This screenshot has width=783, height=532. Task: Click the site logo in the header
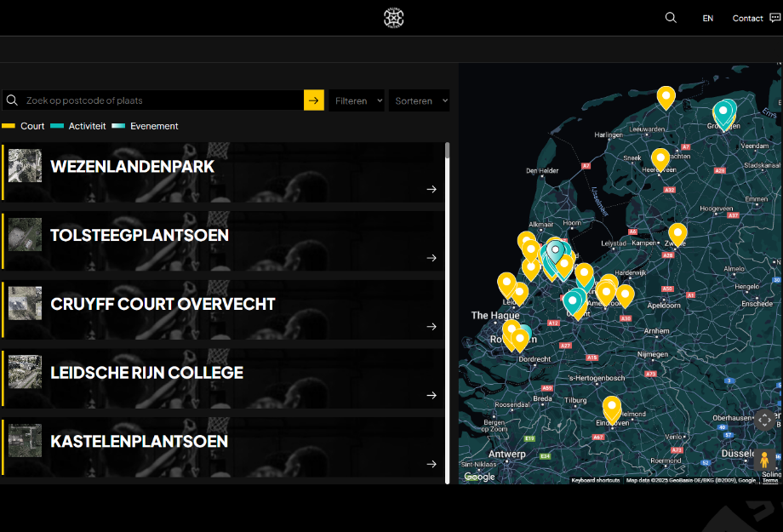click(x=393, y=18)
